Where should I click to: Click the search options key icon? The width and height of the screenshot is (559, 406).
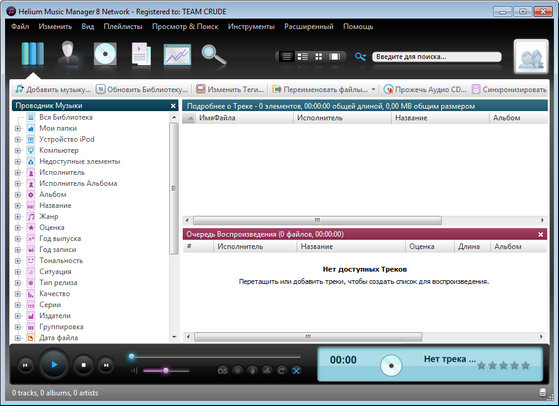360,57
